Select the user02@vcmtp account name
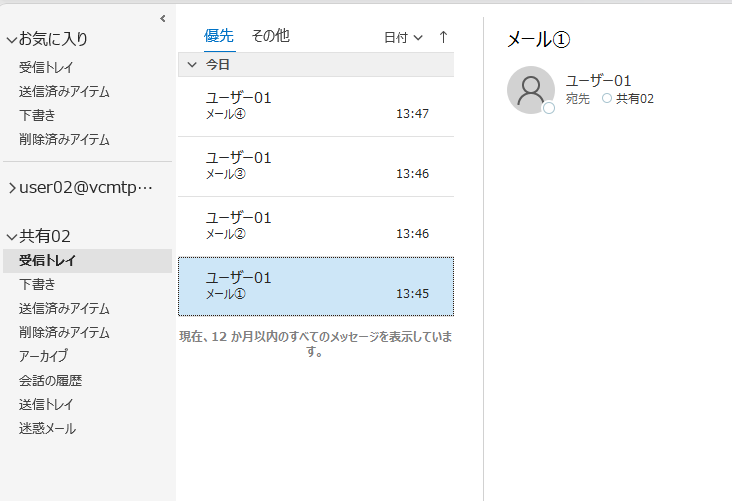 (86, 188)
